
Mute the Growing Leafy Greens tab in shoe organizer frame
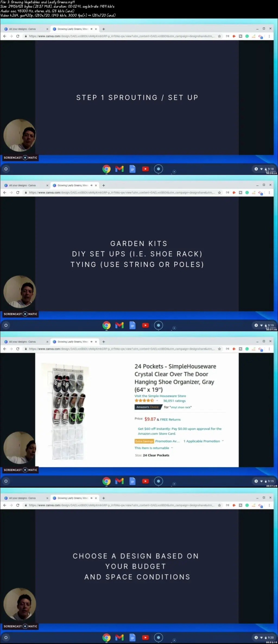tap(91, 342)
